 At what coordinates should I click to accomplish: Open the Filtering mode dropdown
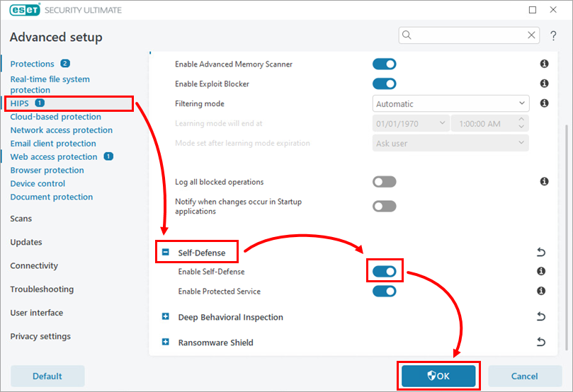click(x=450, y=104)
